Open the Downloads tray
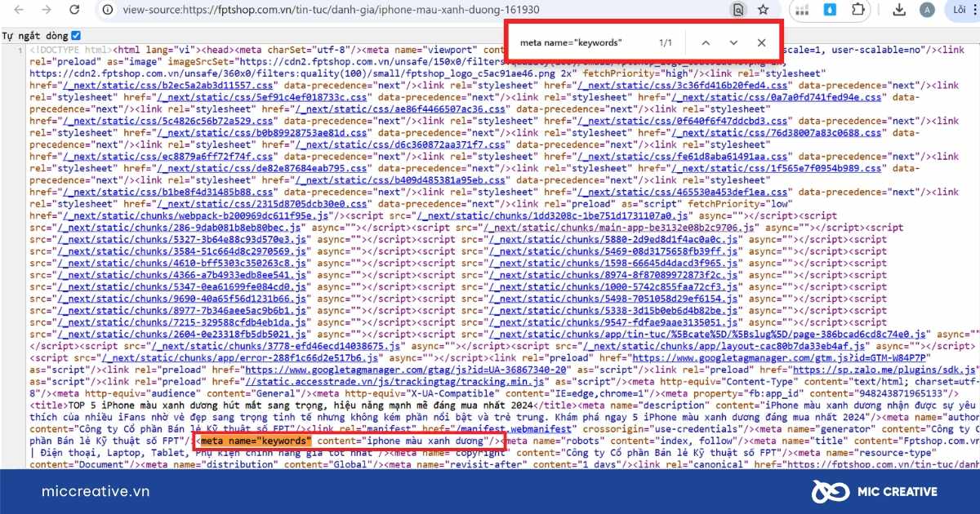 (898, 10)
